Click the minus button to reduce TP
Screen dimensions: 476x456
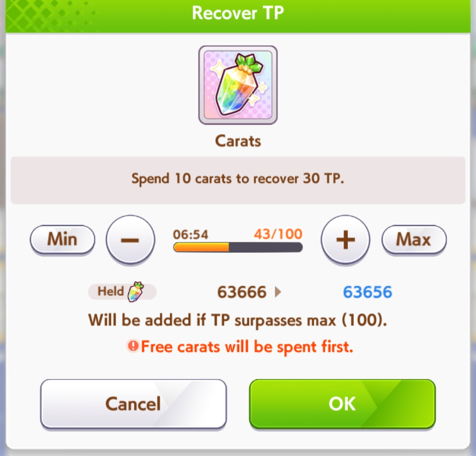click(130, 240)
